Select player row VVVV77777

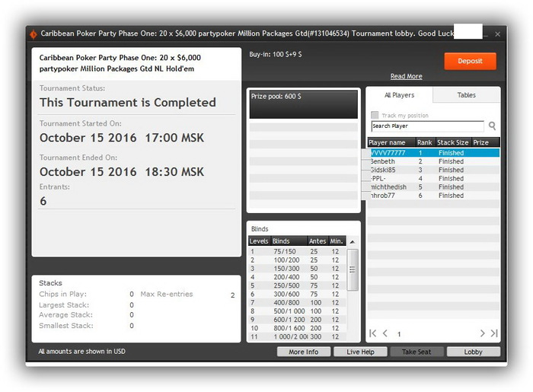click(433, 153)
